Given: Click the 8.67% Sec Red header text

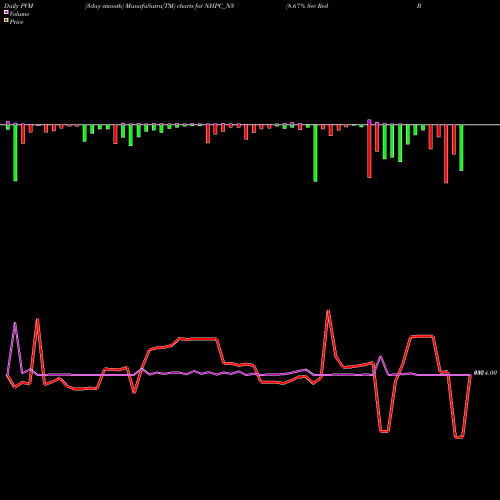Looking at the screenshot, I should [x=307, y=6].
